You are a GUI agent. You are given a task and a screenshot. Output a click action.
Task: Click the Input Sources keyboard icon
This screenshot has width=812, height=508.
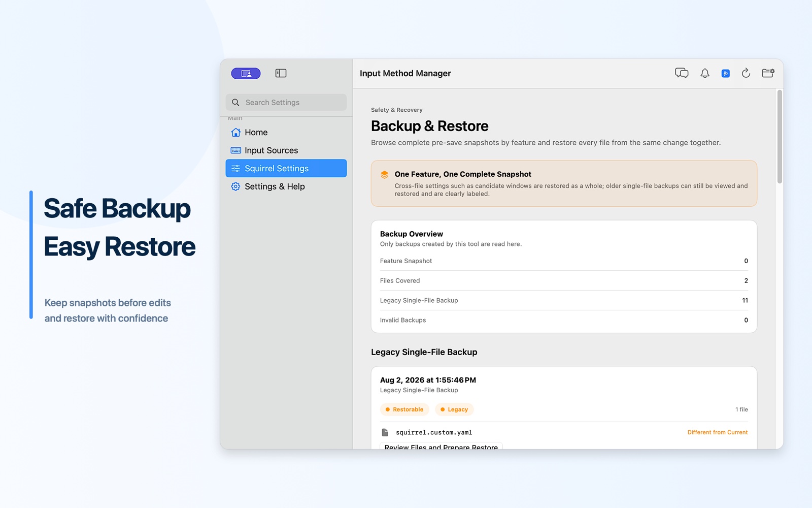tap(235, 150)
